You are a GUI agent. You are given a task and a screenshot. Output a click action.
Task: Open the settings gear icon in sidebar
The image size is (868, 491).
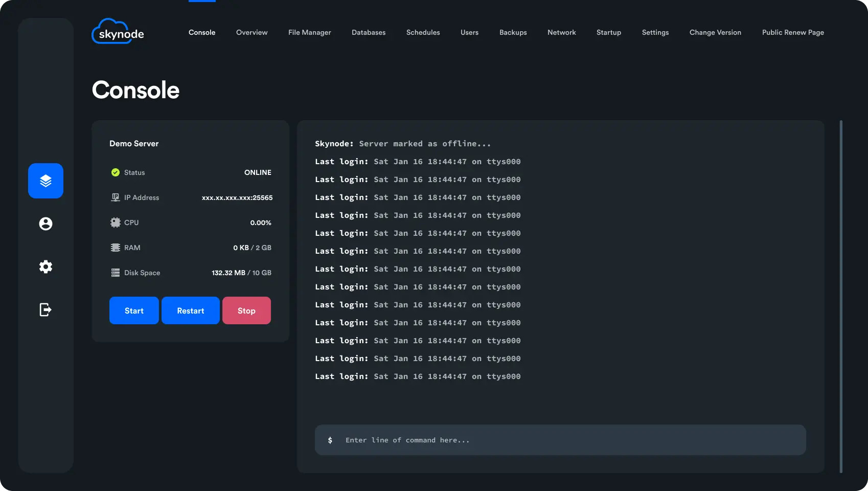click(45, 266)
